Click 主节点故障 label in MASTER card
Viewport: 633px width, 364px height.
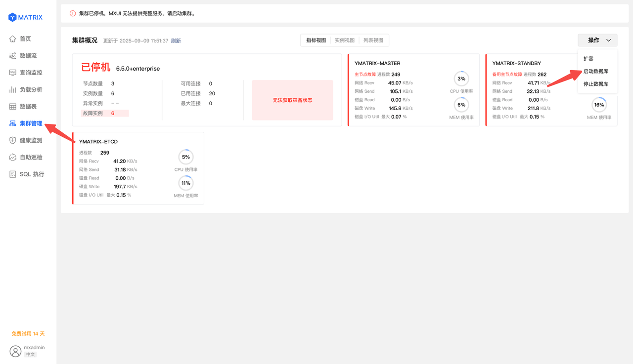(365, 75)
